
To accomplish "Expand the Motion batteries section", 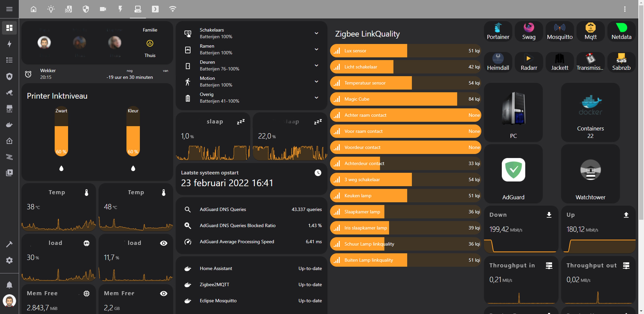I will click(x=316, y=81).
